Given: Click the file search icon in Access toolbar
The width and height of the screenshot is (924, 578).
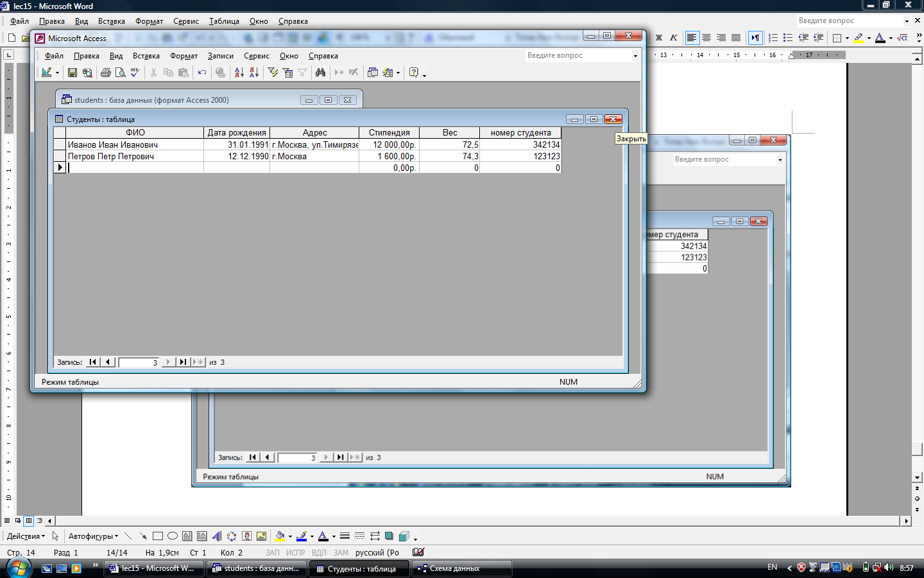Looking at the screenshot, I should tap(87, 73).
